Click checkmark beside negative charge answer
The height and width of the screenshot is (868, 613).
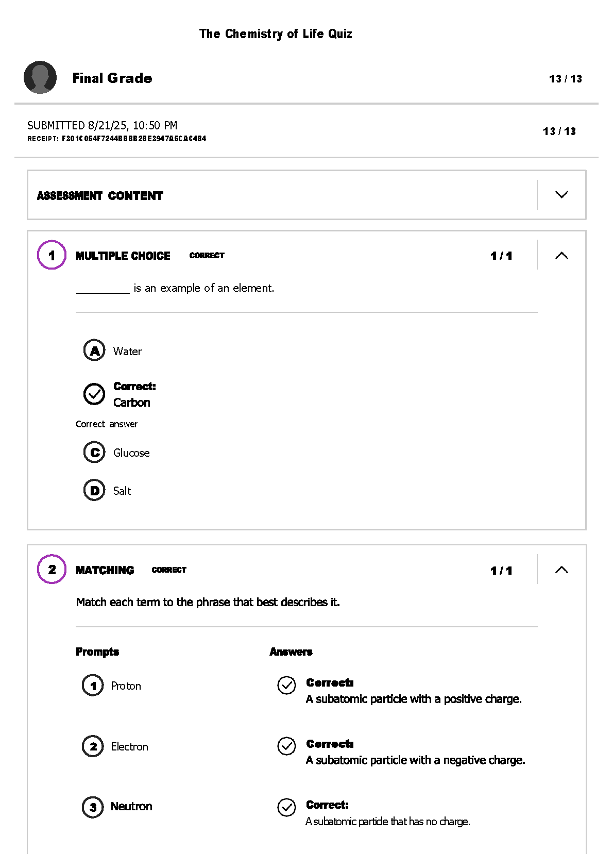[x=286, y=746]
